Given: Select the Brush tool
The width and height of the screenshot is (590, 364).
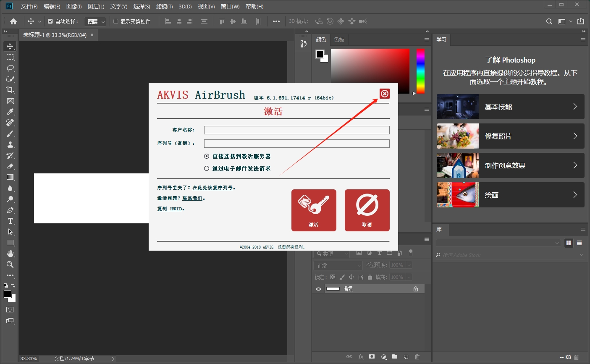Looking at the screenshot, I should 10,134.
